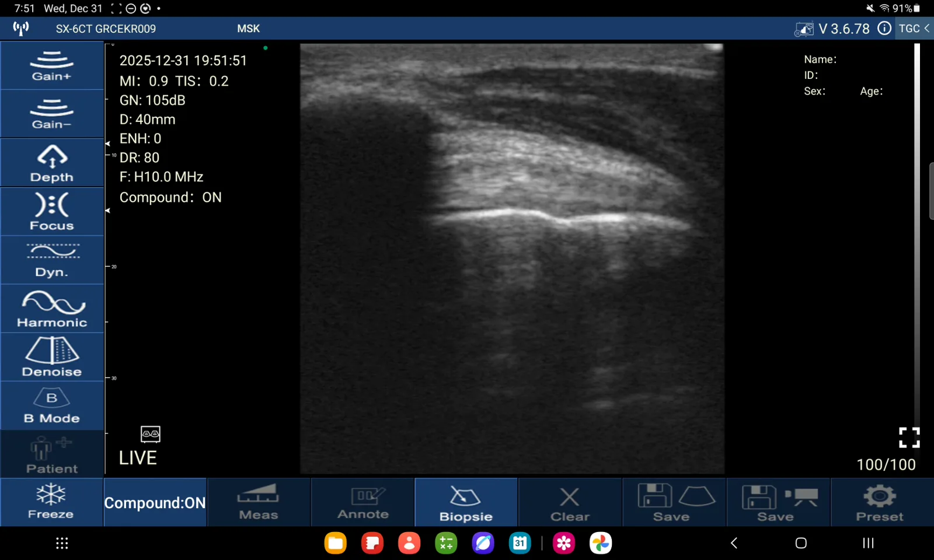Image resolution: width=934 pixels, height=560 pixels.
Task: Open the Calendar app in taskbar
Action: click(x=520, y=543)
